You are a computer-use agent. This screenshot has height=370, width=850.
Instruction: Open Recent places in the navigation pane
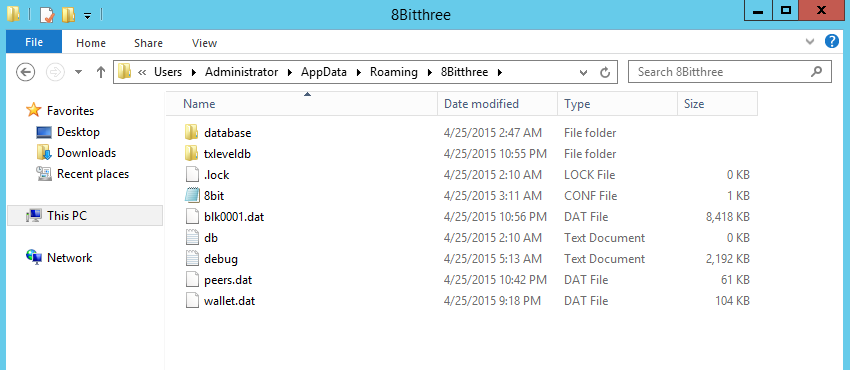(93, 174)
